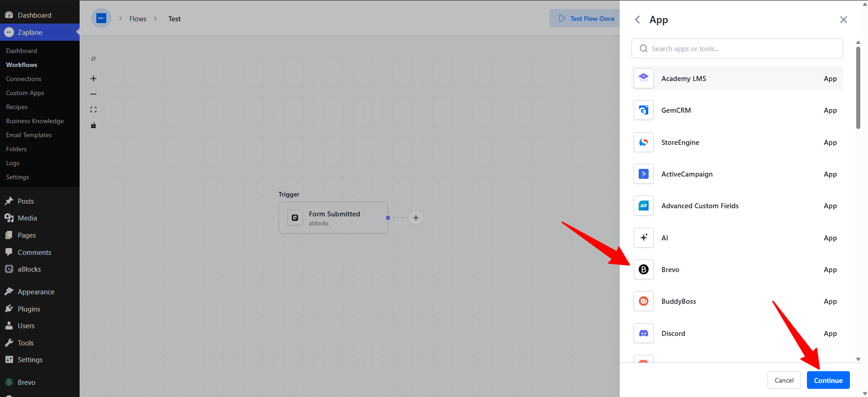Click the Flows breadcrumb link

click(138, 19)
